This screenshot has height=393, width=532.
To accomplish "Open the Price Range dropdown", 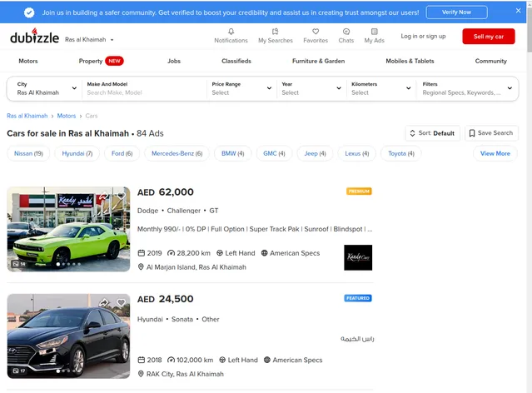I will [241, 88].
